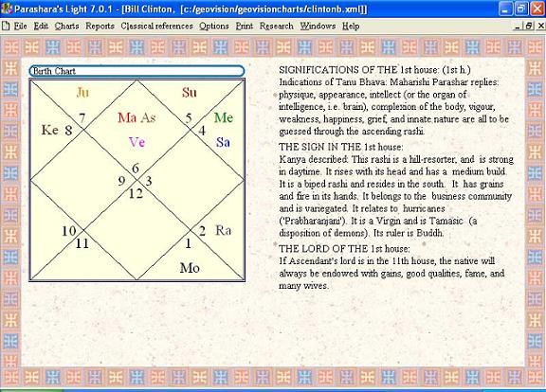Open the Reports menu

[x=100, y=27]
